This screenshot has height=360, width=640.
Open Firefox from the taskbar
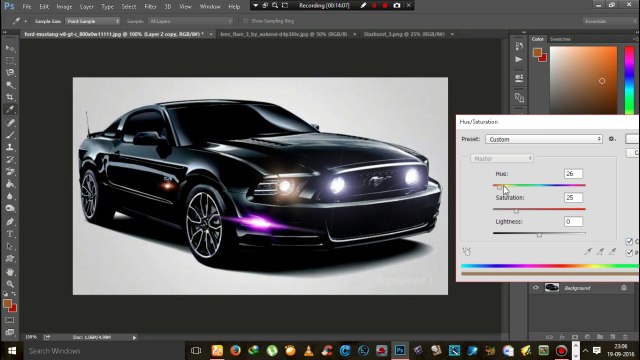[x=235, y=351]
